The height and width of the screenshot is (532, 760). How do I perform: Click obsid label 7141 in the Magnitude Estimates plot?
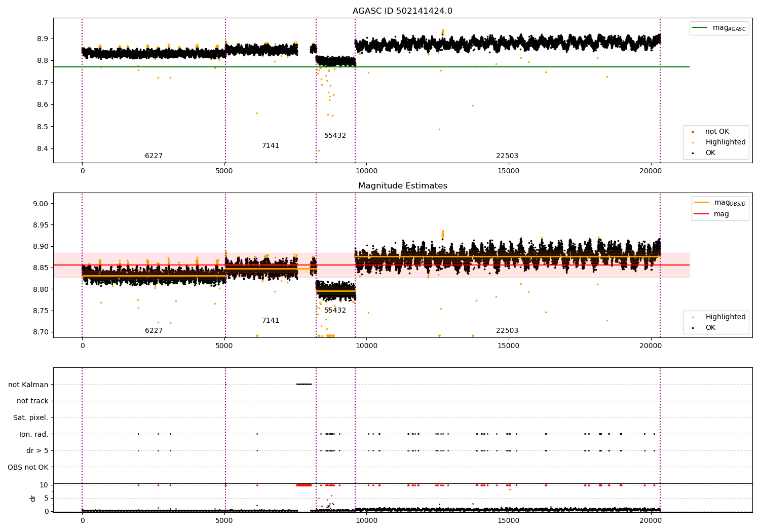pos(271,321)
